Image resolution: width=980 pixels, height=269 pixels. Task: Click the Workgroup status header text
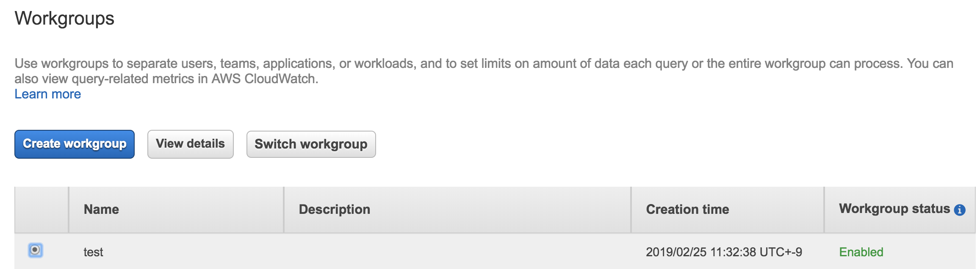pos(894,209)
